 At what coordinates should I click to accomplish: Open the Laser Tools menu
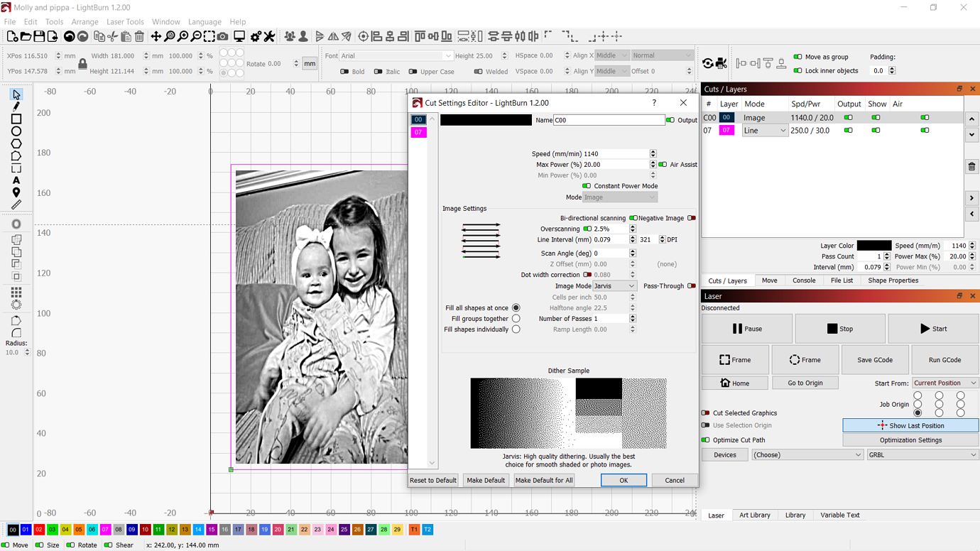coord(125,22)
